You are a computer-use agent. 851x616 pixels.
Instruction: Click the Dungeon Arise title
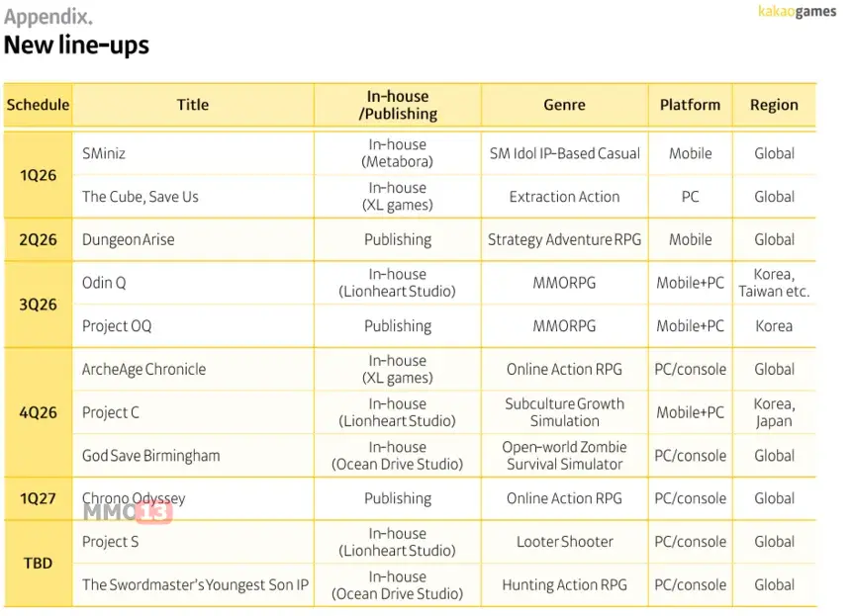pos(129,239)
